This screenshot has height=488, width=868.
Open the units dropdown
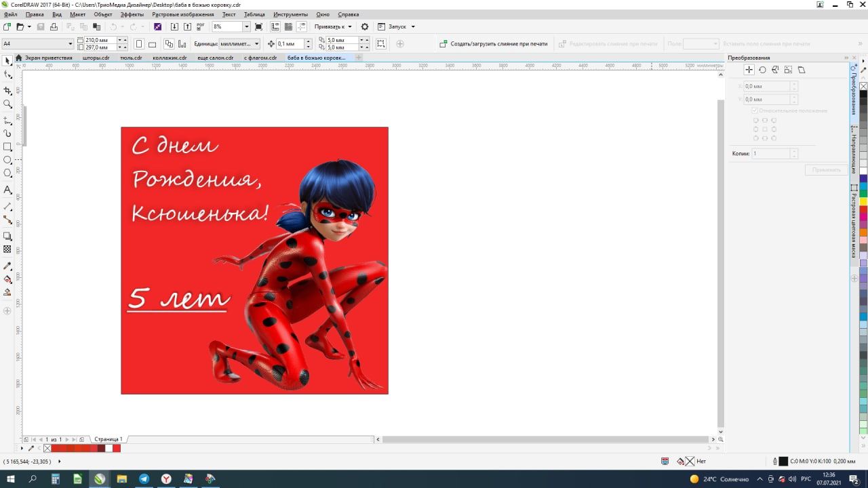coord(256,44)
